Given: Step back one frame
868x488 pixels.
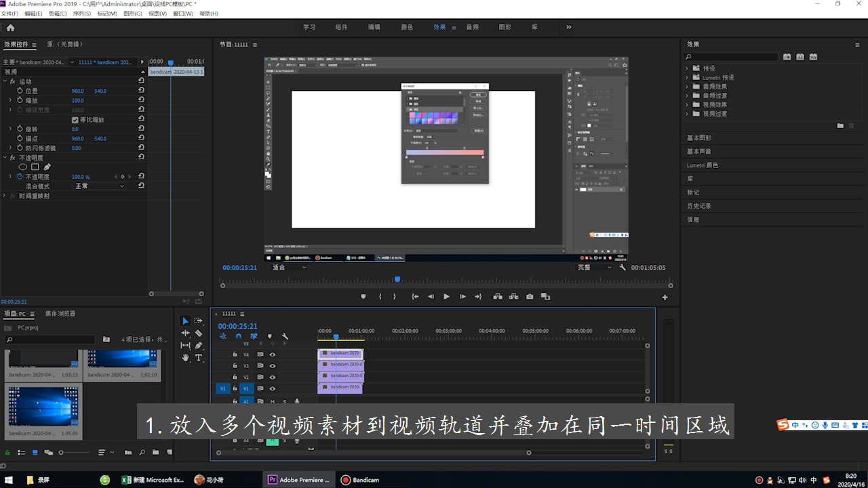Looking at the screenshot, I should pos(431,296).
